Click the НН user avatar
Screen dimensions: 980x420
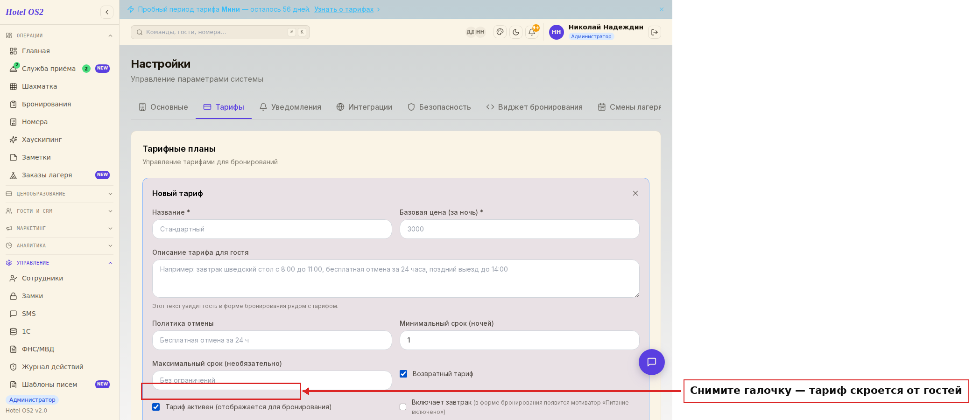(x=556, y=32)
